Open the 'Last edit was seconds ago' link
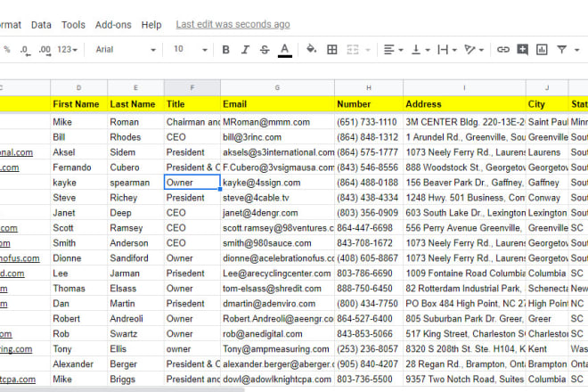Image resolution: width=588 pixels, height=392 pixels. click(233, 24)
